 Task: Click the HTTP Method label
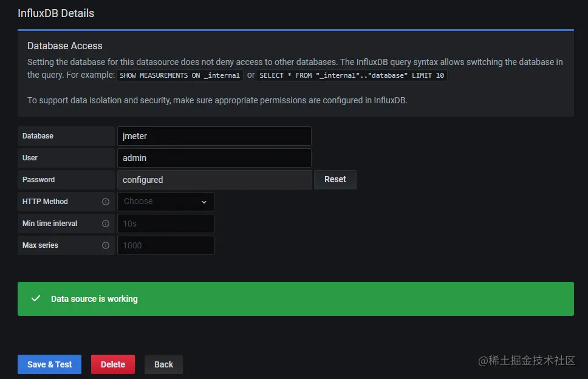[x=45, y=202]
